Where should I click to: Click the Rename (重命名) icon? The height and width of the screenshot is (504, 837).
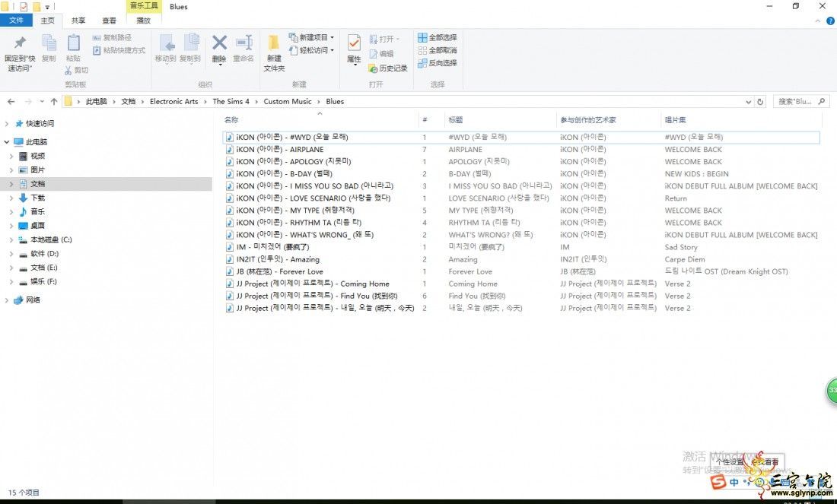pyautogui.click(x=243, y=43)
